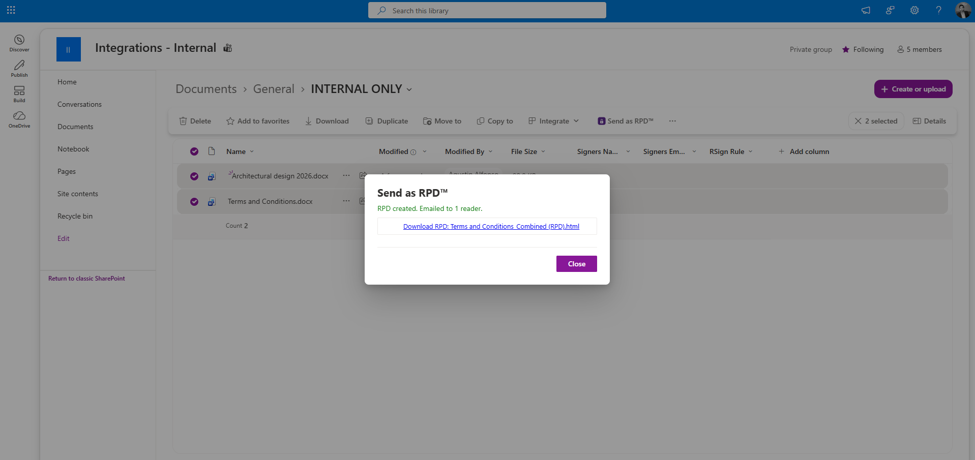Open the Details pane
Image resolution: width=975 pixels, height=460 pixels.
[929, 121]
